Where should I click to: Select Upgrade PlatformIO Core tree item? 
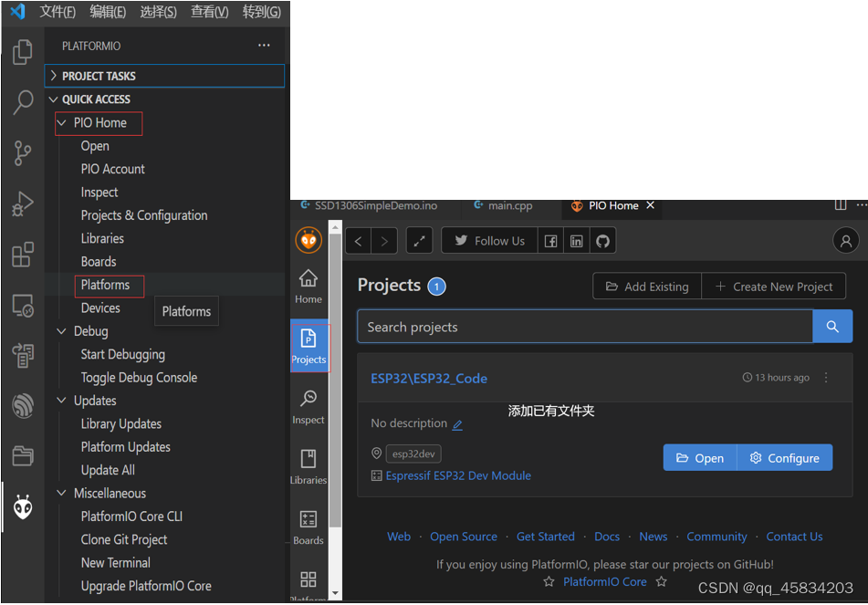[x=146, y=586]
